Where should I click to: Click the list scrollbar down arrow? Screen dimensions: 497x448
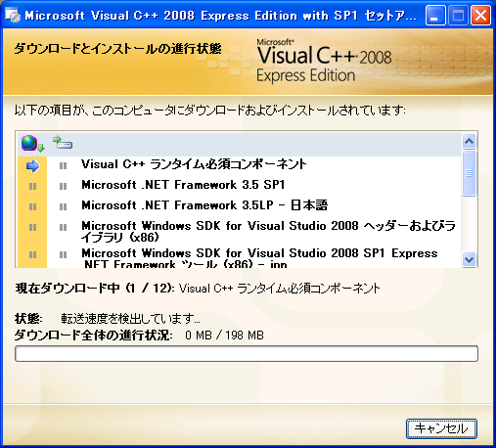(x=469, y=260)
